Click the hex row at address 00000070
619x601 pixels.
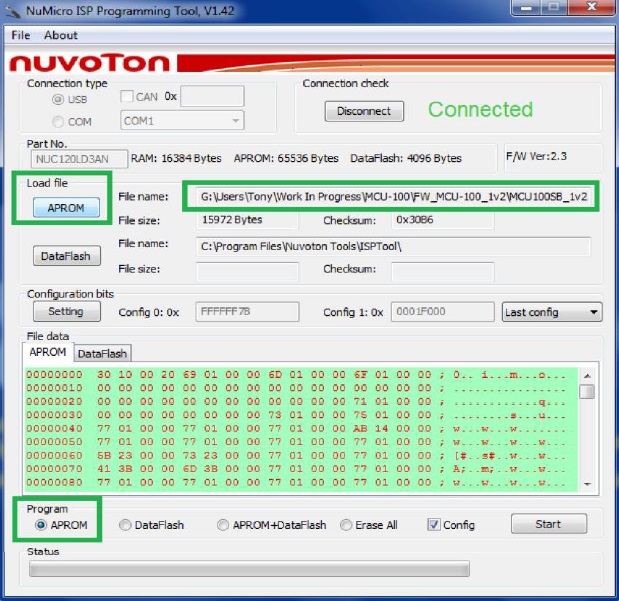point(296,469)
